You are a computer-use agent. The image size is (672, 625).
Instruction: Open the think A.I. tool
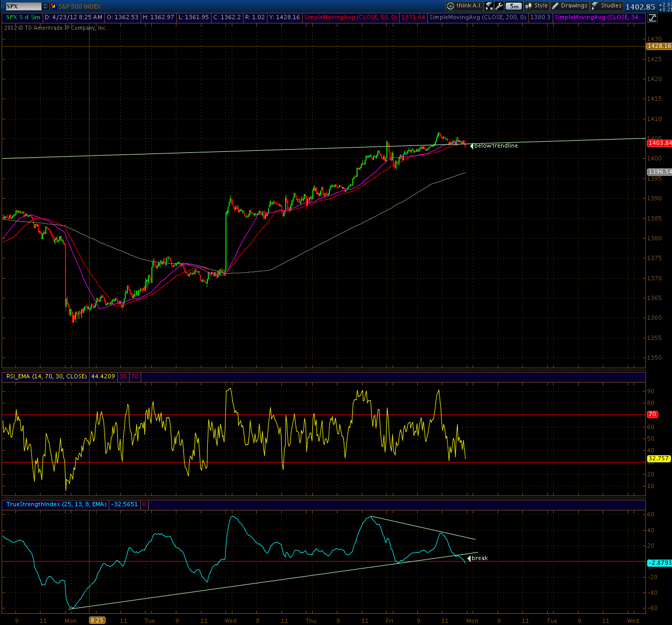click(465, 6)
